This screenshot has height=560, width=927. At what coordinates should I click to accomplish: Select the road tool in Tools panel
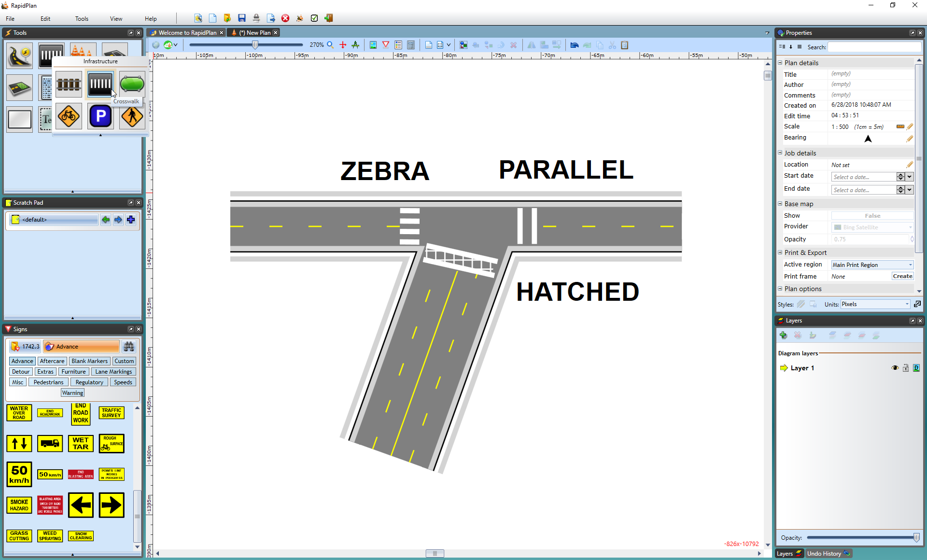(19, 56)
